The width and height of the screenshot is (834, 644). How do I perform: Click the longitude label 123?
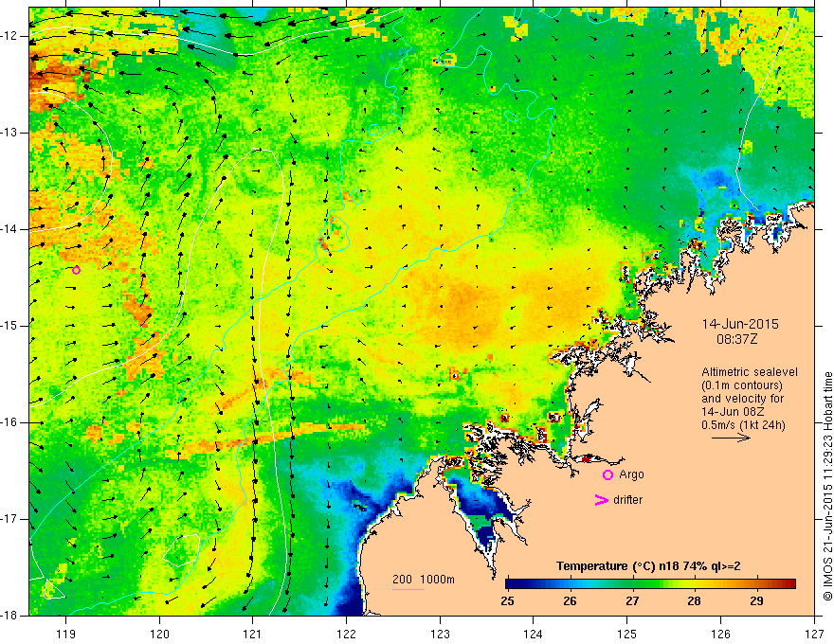[440, 634]
